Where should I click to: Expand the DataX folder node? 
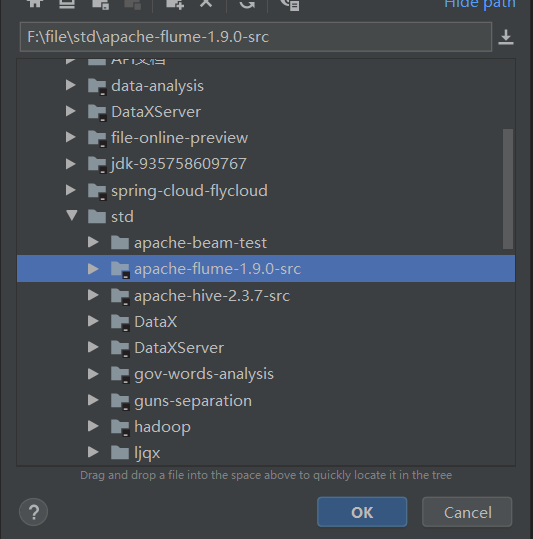click(93, 321)
